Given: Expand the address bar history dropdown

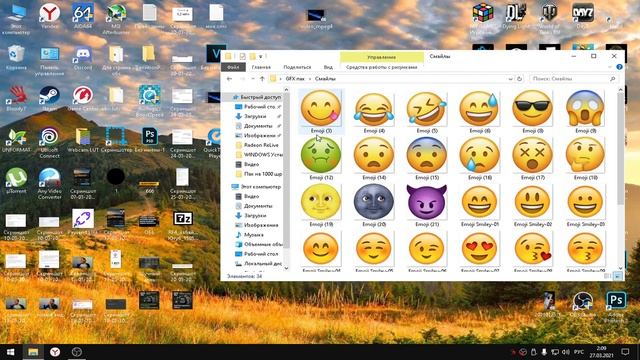Looking at the screenshot, I should click(x=511, y=79).
